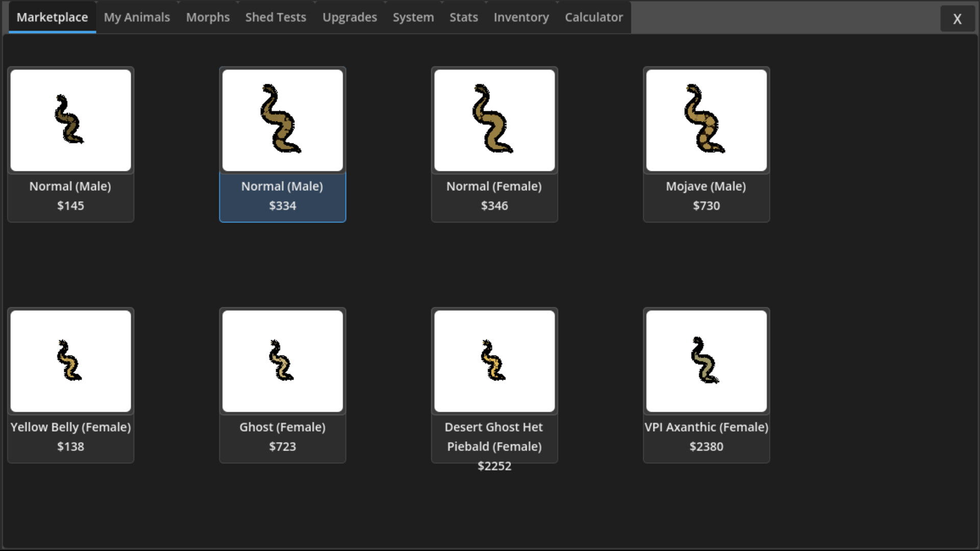Pick the Desert Ghost Het Piebald snake image
The height and width of the screenshot is (551, 980).
click(x=494, y=361)
